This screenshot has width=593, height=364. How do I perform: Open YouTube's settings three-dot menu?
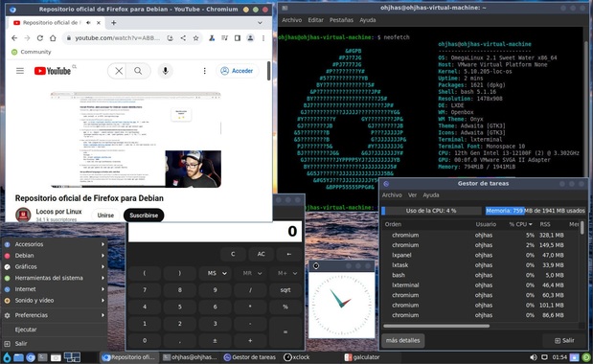click(205, 71)
